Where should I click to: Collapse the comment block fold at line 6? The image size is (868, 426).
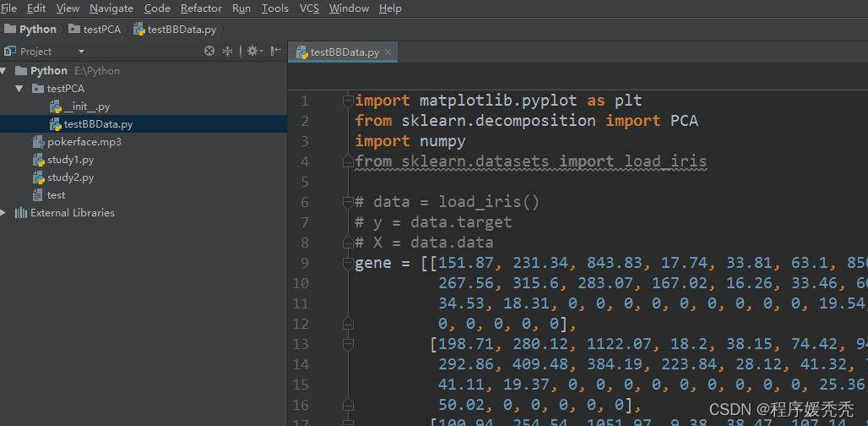[x=348, y=202]
